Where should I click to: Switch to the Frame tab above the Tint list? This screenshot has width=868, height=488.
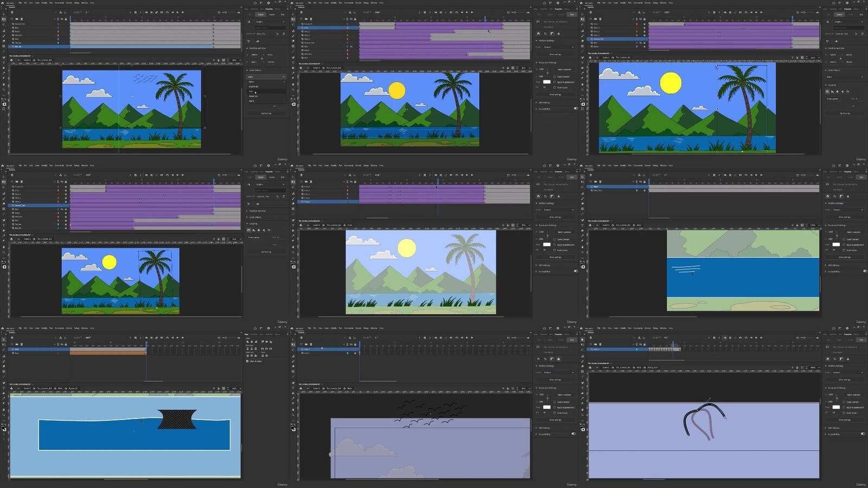click(272, 14)
